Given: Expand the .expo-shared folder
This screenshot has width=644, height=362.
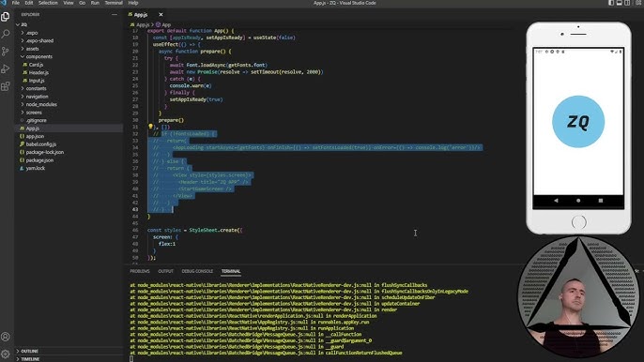Looking at the screenshot, I should pyautogui.click(x=39, y=40).
